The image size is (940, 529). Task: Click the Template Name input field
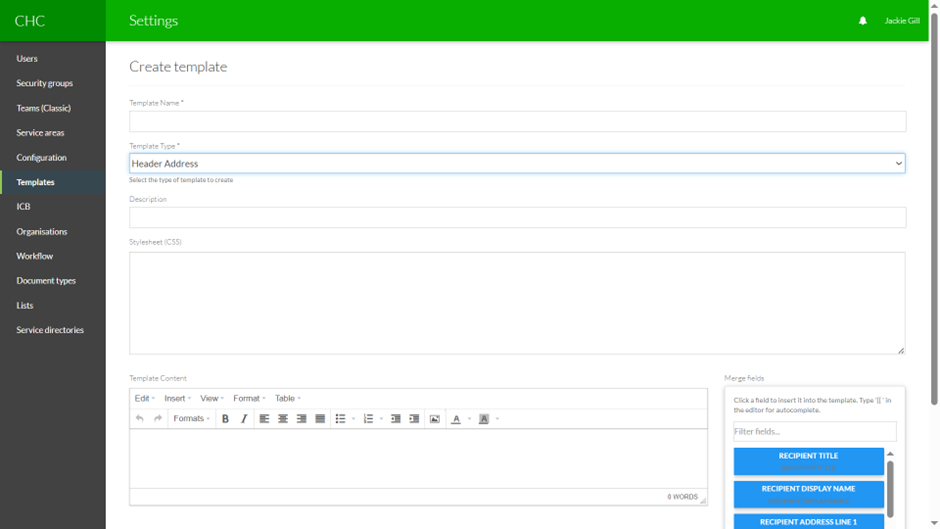[517, 121]
